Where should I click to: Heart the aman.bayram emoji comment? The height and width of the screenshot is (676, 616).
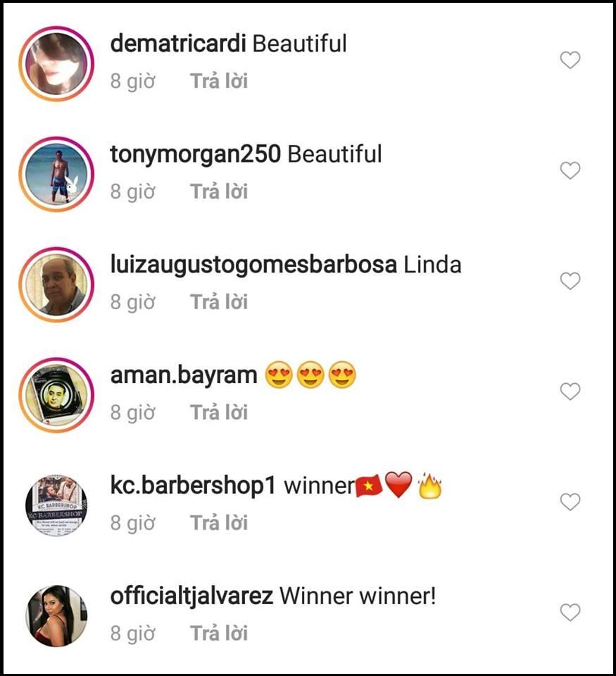570,391
